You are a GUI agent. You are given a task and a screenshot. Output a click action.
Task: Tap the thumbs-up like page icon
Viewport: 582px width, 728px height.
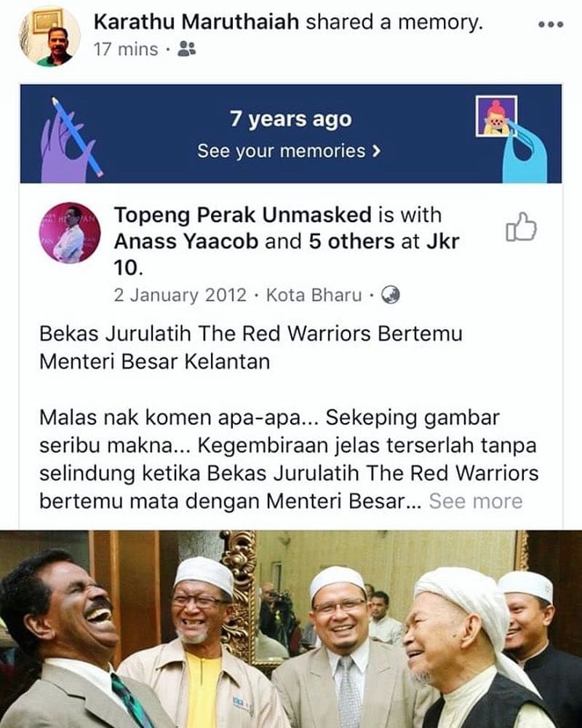point(521,227)
